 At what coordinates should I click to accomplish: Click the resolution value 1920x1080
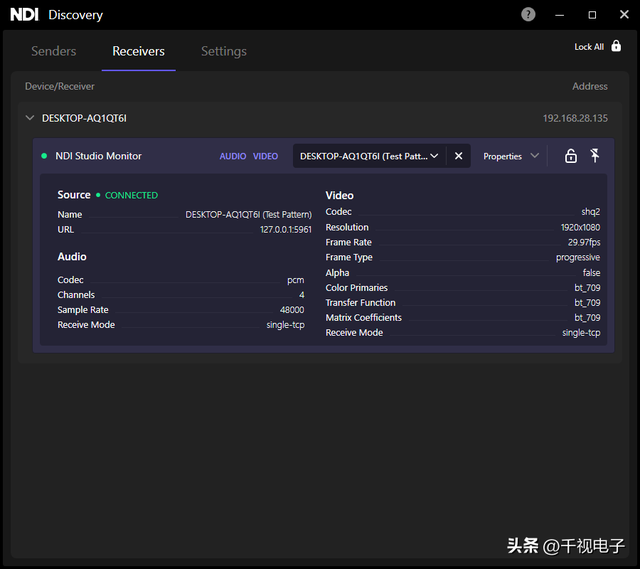[580, 227]
